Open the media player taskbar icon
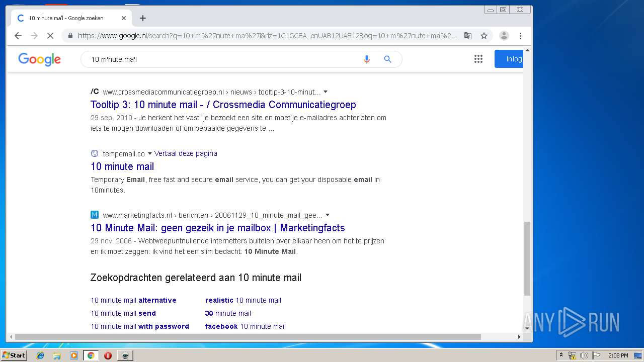 click(x=74, y=355)
